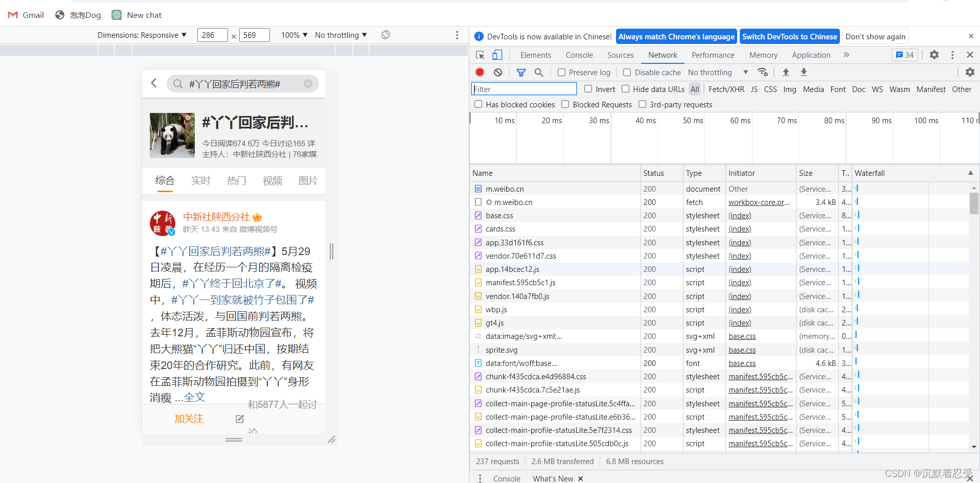Viewport: 980px width, 483px height.
Task: Select the 视频 tab in Weibo
Action: pos(272,180)
